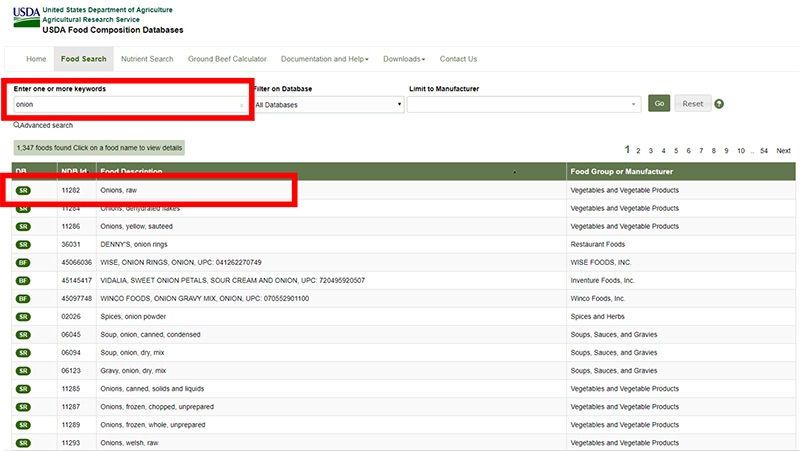Go to results page 3
Viewport: 800px width, 451px height.
click(x=651, y=151)
